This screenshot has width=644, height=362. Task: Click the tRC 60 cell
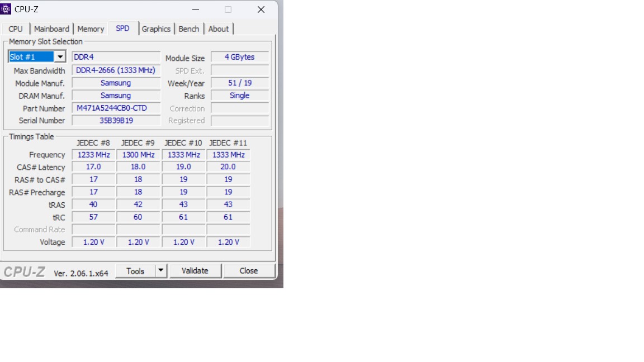click(x=139, y=217)
